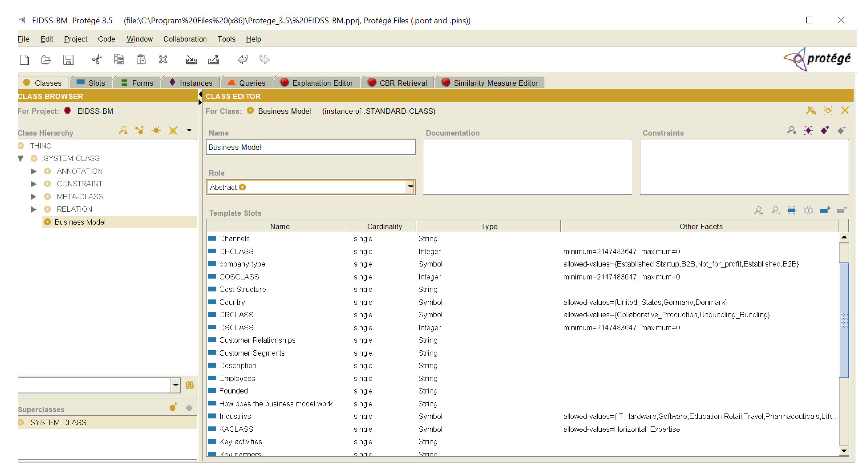
Task: Open the Role dropdown showing Abstract
Action: click(x=410, y=187)
